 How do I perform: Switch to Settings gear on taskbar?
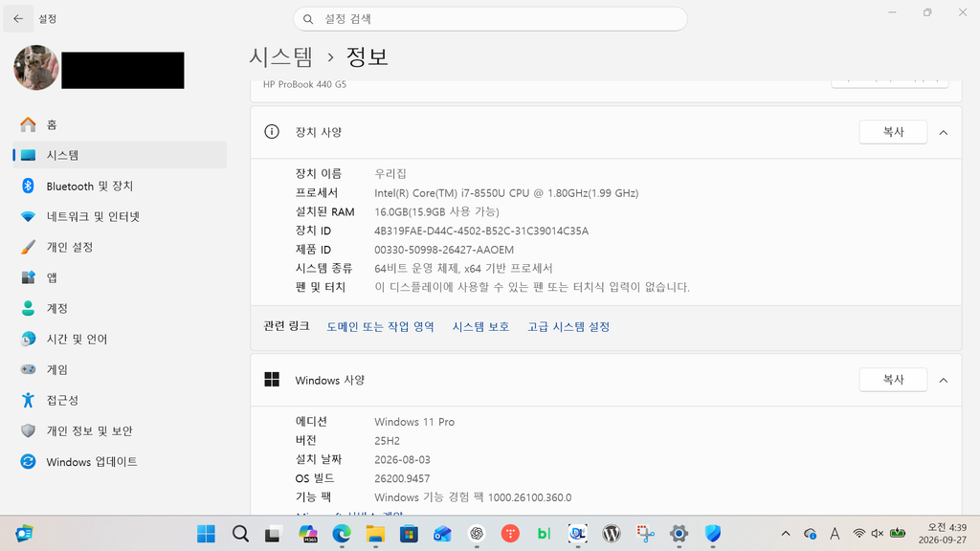pyautogui.click(x=679, y=534)
